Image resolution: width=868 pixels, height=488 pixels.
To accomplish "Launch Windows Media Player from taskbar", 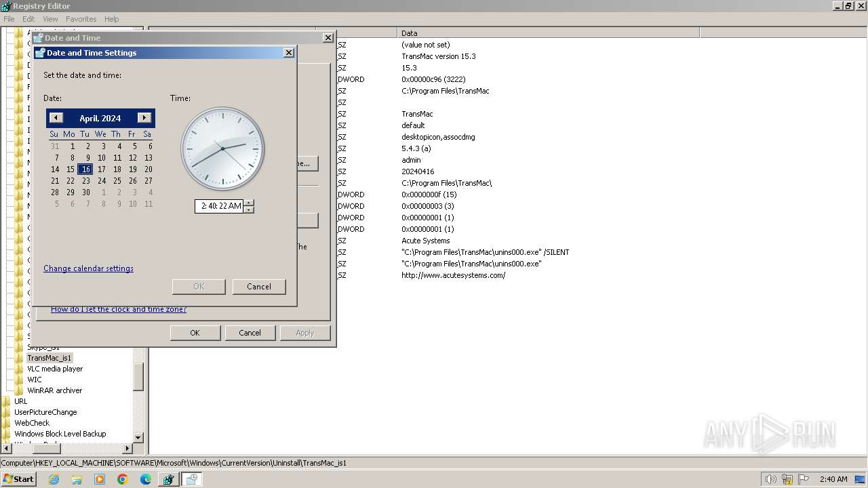I will pos(100,479).
